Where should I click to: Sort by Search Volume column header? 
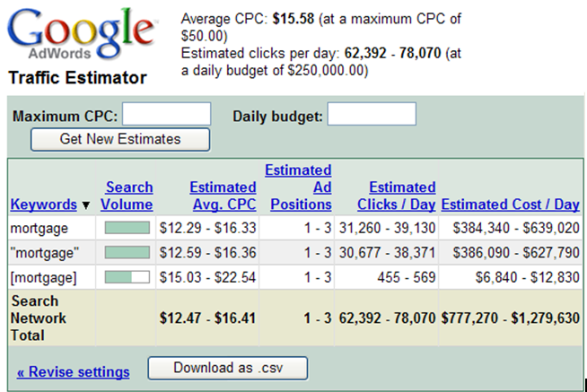tap(129, 196)
